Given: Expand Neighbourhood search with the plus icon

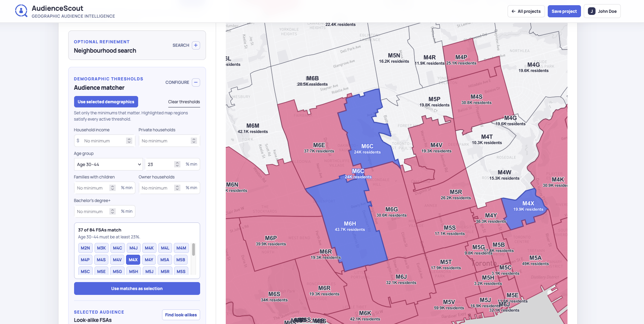Looking at the screenshot, I should 196,45.
